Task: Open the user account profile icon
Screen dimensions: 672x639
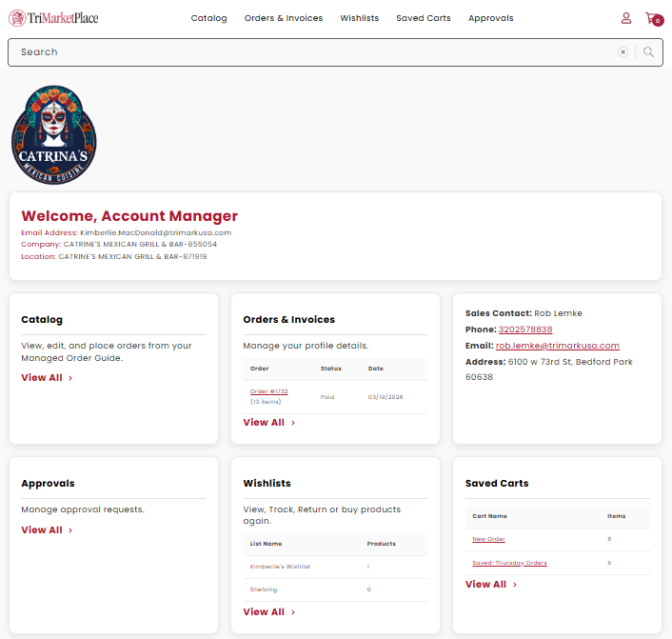Action: click(625, 18)
